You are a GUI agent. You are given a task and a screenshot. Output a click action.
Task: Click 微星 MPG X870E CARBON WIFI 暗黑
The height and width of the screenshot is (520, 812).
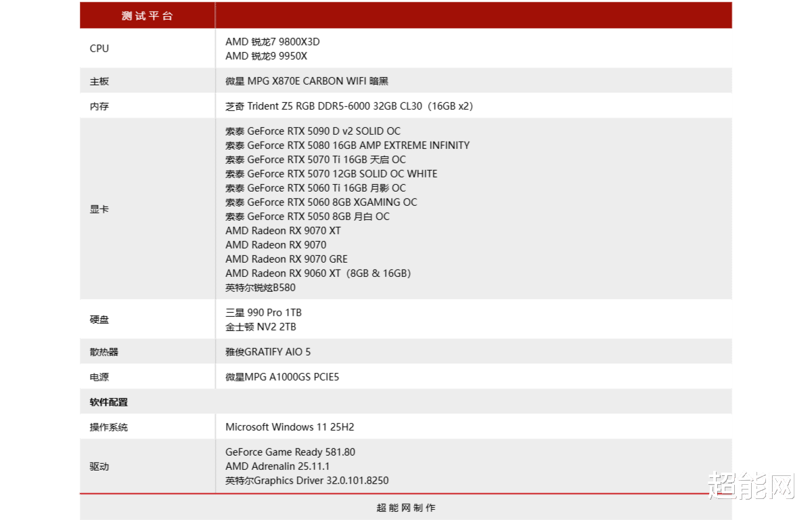tap(307, 81)
